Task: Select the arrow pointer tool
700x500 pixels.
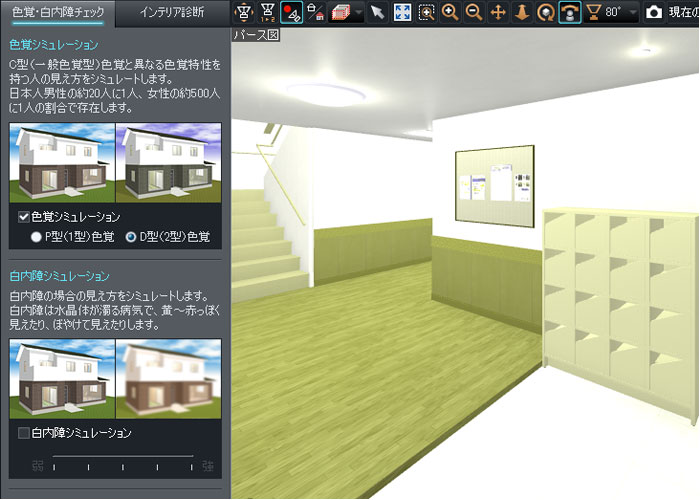Action: [377, 12]
